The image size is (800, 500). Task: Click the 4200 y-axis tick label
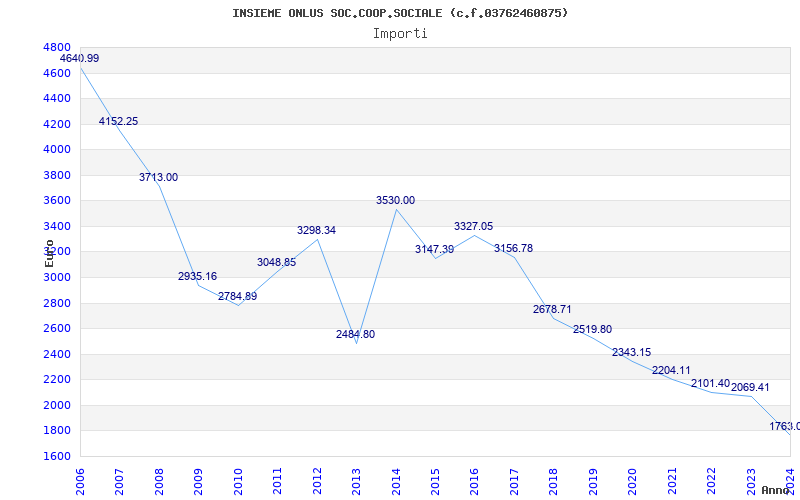click(57, 124)
